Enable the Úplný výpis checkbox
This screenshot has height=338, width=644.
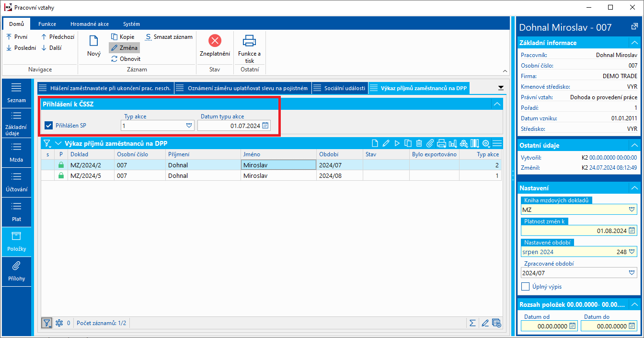(x=526, y=287)
